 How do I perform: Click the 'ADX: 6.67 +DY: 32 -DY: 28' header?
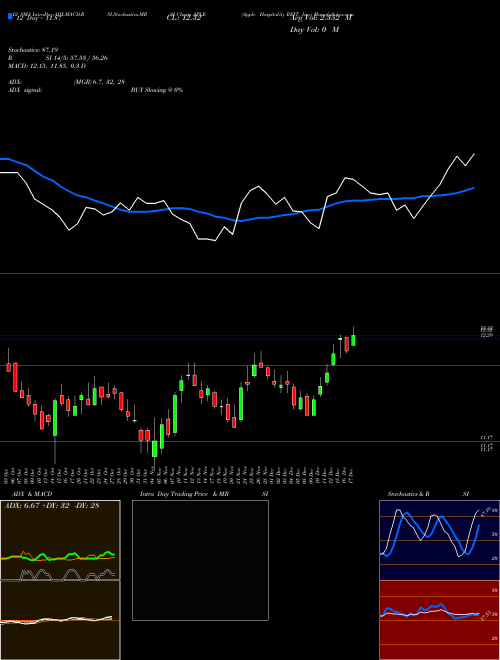[52, 506]
